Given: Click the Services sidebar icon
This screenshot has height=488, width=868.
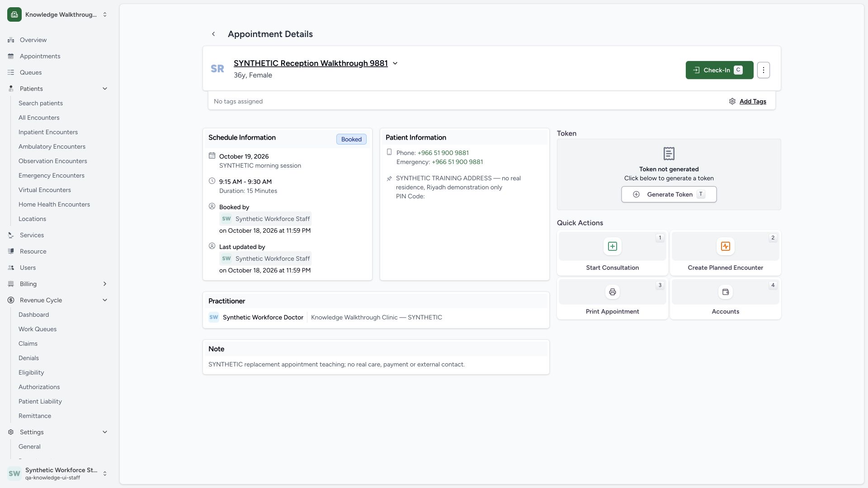Looking at the screenshot, I should coord(11,235).
